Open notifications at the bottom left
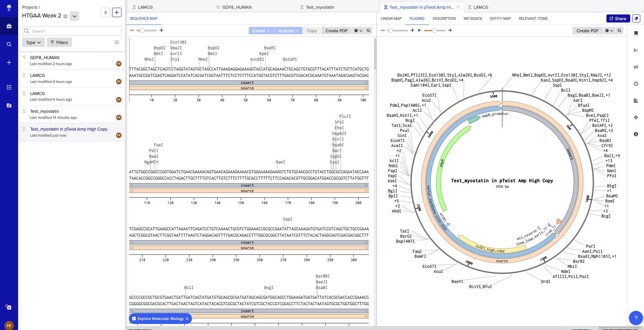Screen dimensions: 644x330 [9, 307]
